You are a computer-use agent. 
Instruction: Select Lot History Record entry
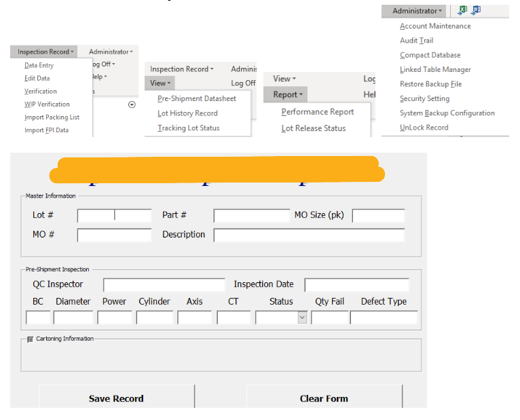coord(187,113)
